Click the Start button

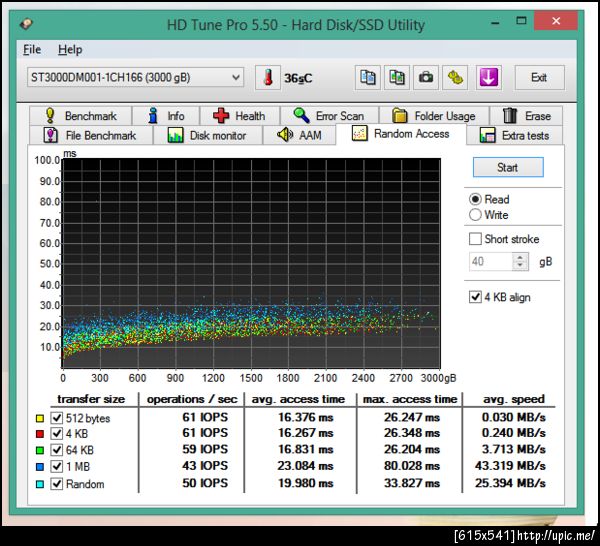click(508, 167)
